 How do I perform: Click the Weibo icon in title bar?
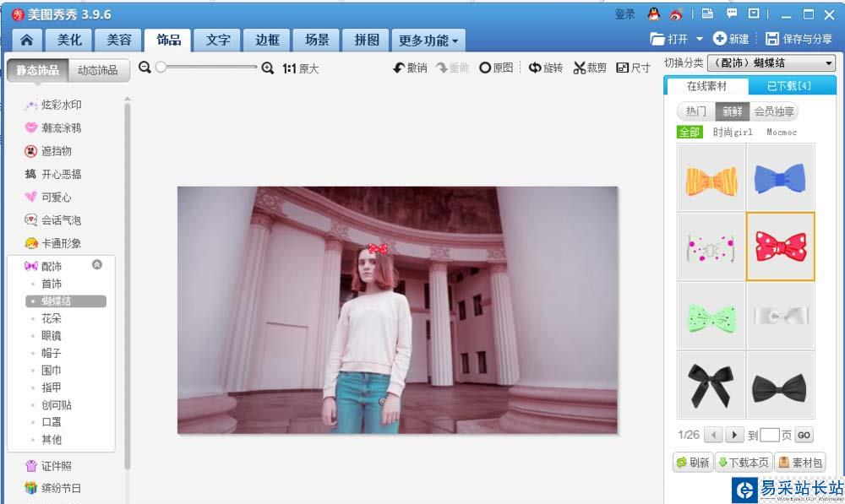pos(676,14)
